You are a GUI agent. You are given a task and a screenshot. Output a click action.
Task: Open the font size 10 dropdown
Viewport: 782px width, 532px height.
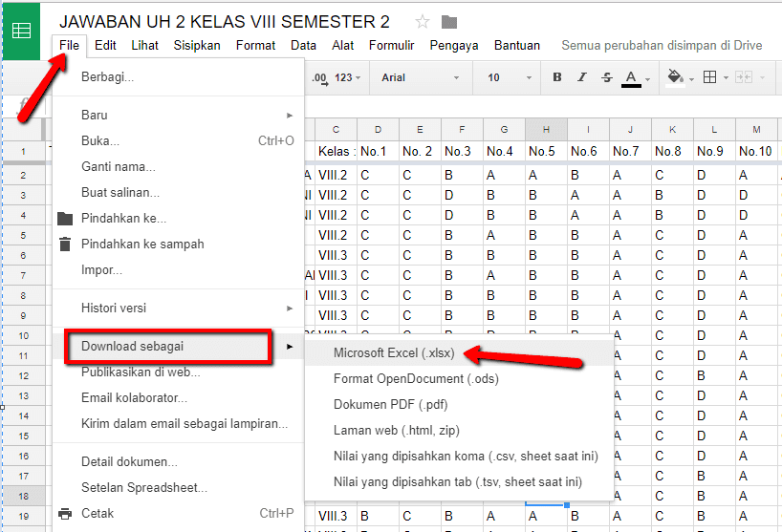coord(510,77)
